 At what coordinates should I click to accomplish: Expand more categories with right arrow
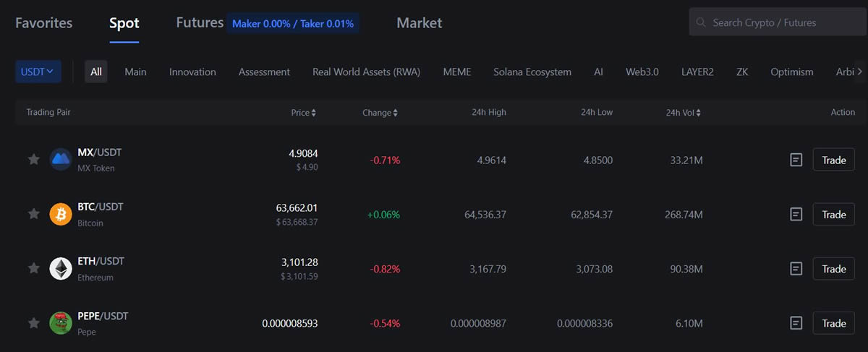pos(859,72)
